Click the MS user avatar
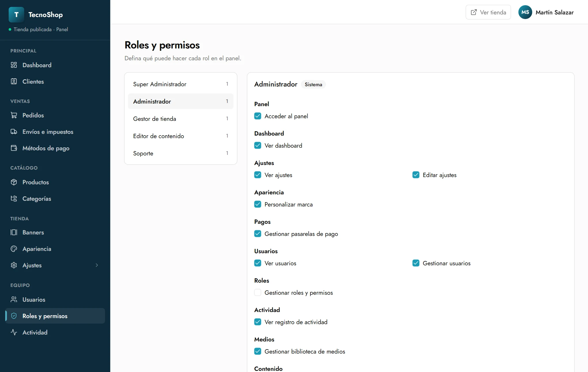The height and width of the screenshot is (372, 588). point(525,12)
